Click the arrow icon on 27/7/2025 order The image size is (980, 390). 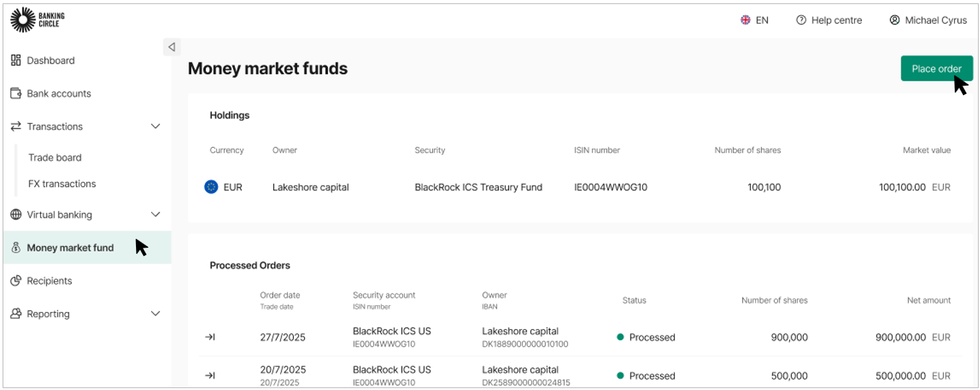(x=210, y=337)
